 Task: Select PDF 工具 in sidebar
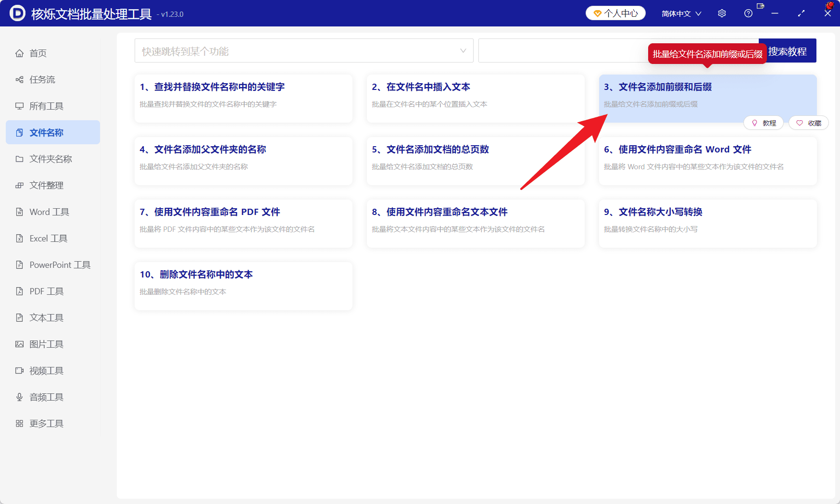53,291
